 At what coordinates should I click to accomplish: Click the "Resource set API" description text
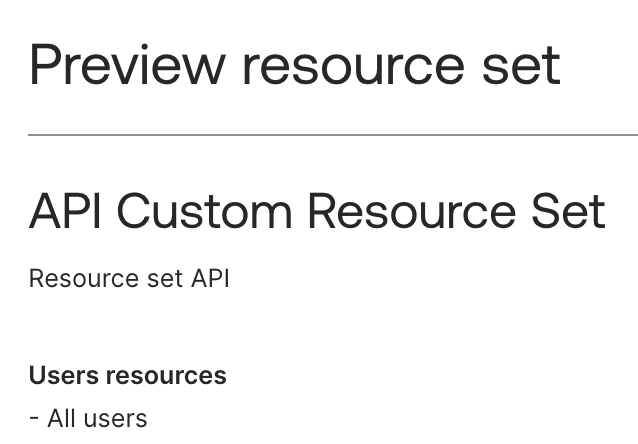click(129, 278)
